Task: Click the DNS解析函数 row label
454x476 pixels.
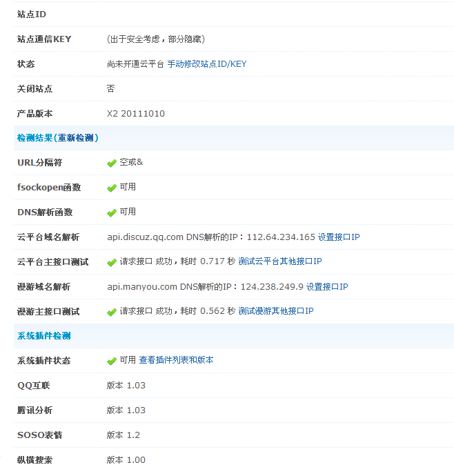Action: coord(45,212)
